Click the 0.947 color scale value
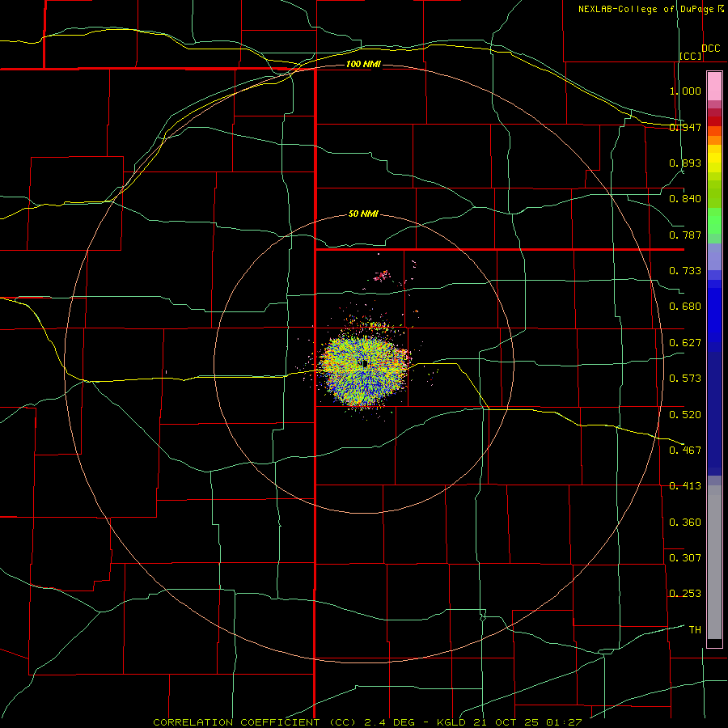The width and height of the screenshot is (728, 728). coord(685,127)
